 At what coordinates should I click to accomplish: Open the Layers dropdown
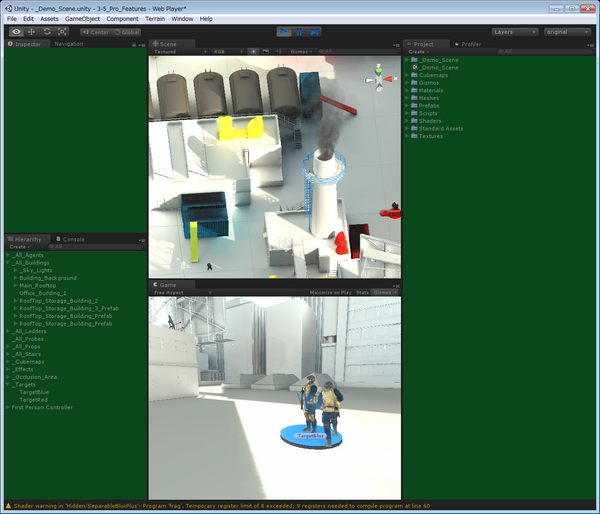(x=515, y=32)
